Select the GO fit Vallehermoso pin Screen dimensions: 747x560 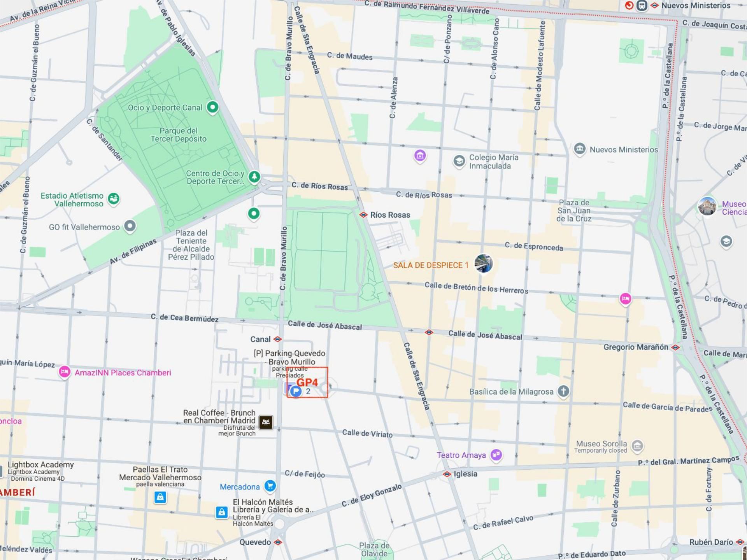(130, 226)
